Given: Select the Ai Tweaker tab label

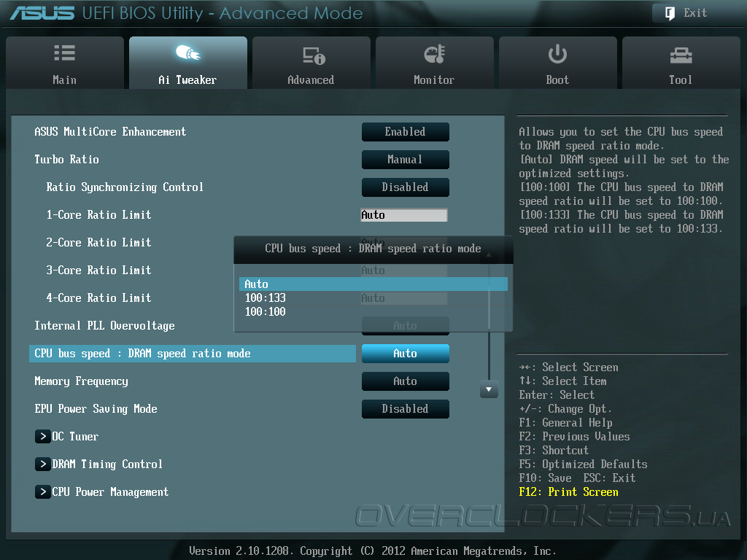Looking at the screenshot, I should pos(187,80).
